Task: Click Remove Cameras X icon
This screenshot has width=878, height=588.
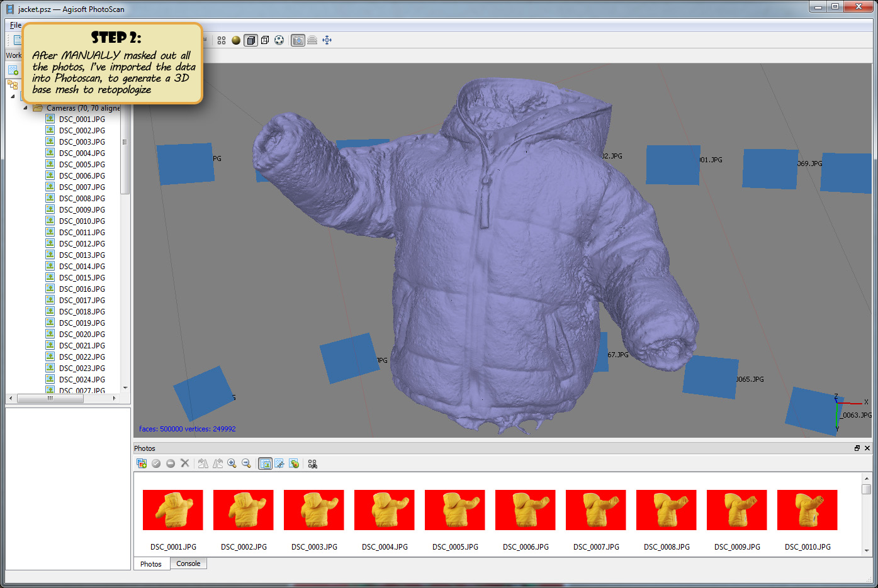Action: click(x=185, y=463)
